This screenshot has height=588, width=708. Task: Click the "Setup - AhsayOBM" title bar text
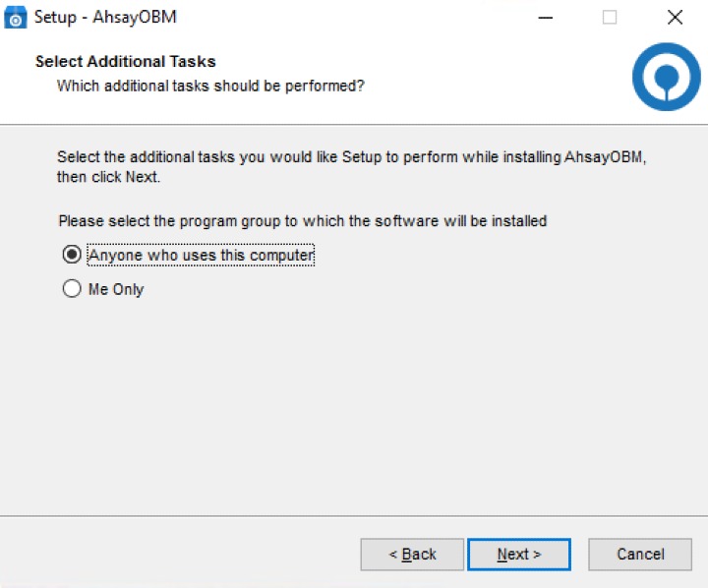[x=105, y=17]
